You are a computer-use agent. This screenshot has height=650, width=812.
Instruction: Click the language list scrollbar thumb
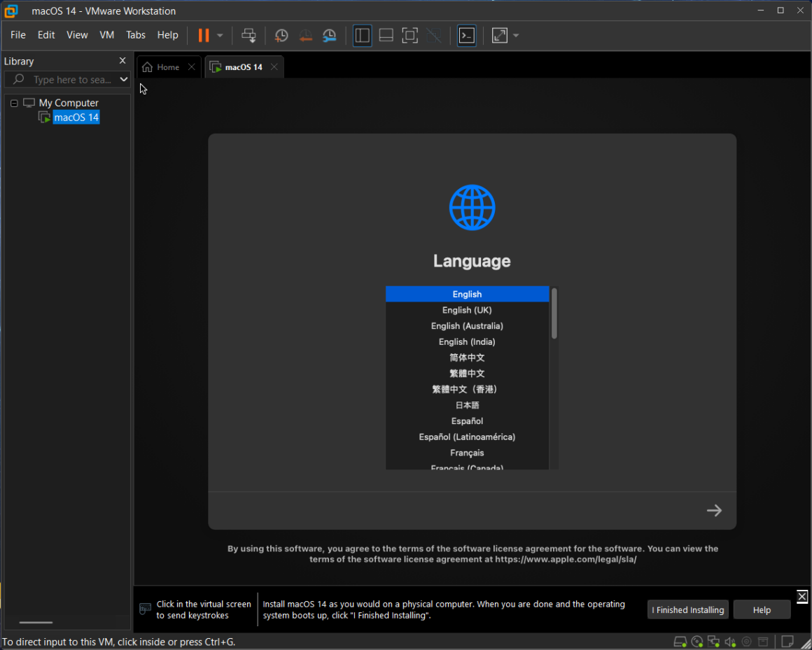[554, 313]
